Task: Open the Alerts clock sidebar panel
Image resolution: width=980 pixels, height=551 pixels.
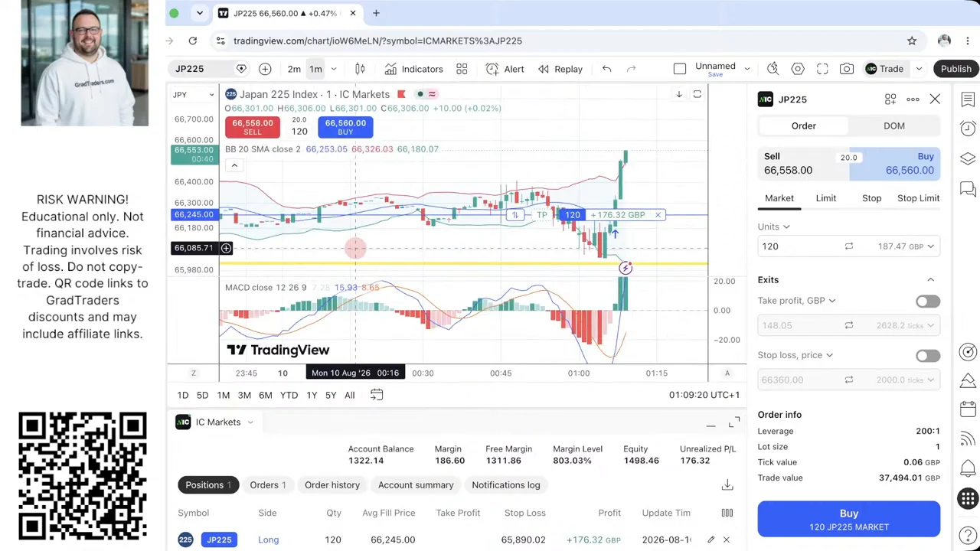Action: click(968, 129)
